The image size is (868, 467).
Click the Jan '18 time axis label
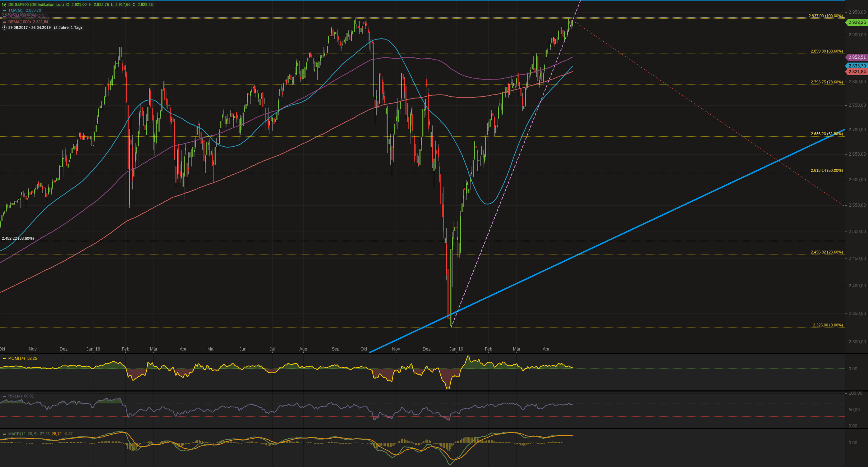pyautogui.click(x=93, y=349)
